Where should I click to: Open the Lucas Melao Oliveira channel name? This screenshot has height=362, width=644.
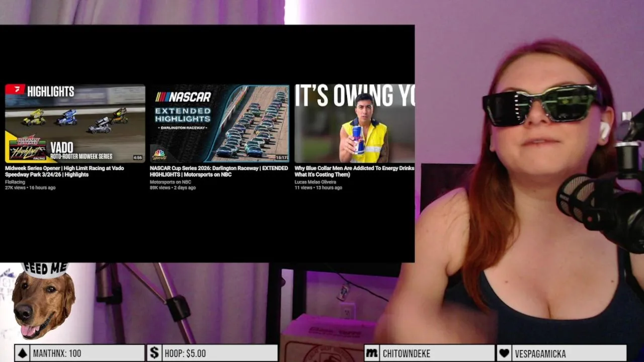pyautogui.click(x=315, y=182)
